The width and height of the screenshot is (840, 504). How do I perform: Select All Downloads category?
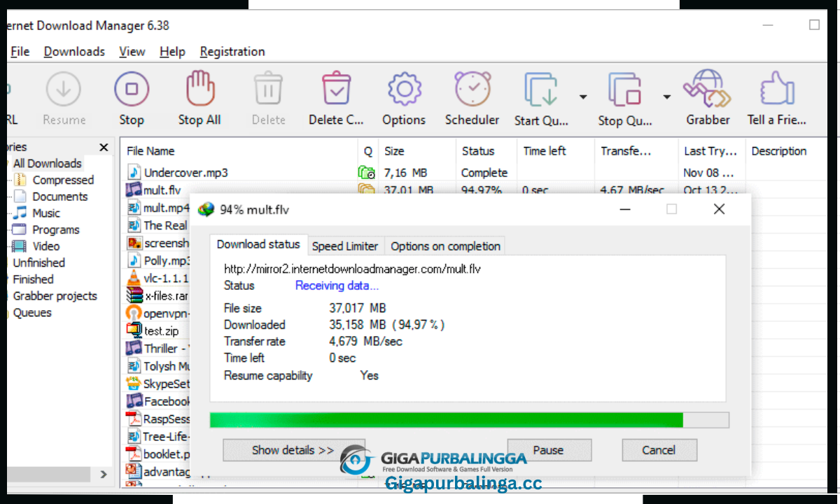[x=47, y=163]
